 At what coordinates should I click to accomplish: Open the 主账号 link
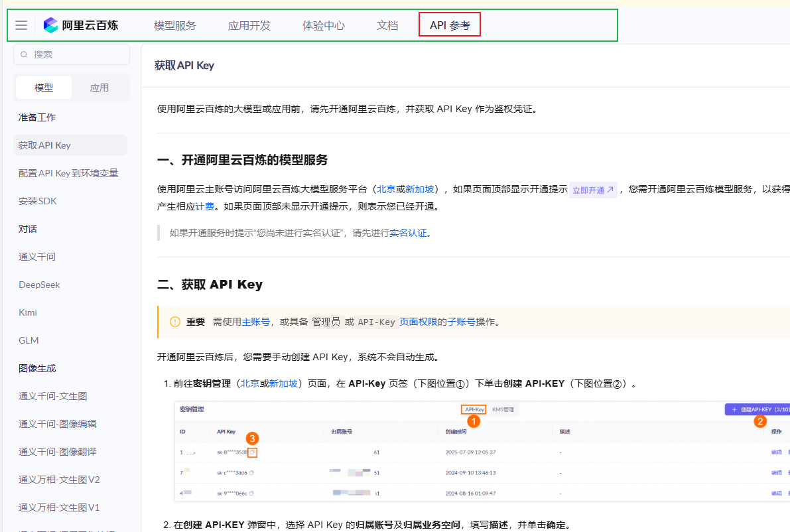point(256,322)
